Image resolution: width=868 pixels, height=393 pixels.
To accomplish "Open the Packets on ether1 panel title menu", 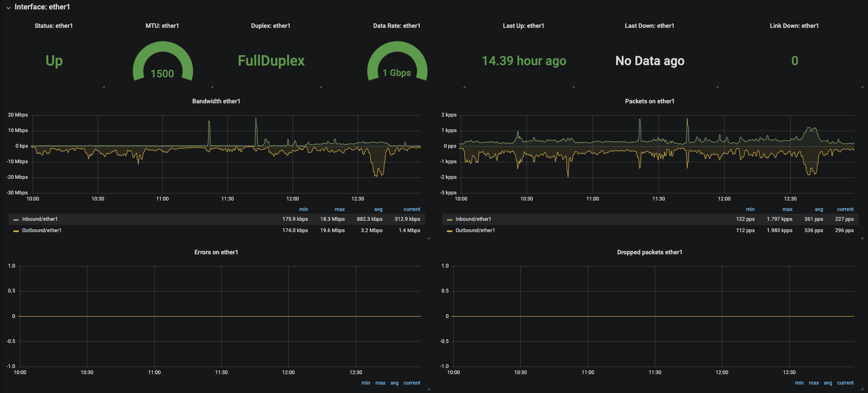I will point(650,101).
